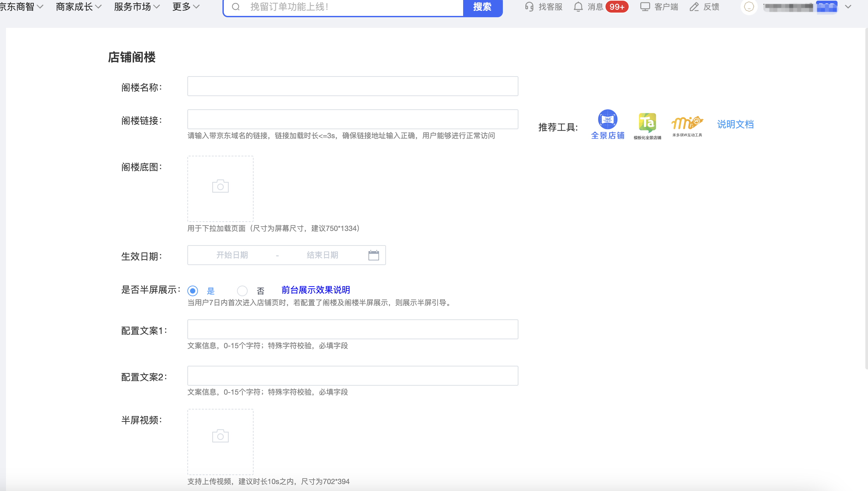Click the 客户端 monitor icon
Image resolution: width=868 pixels, height=491 pixels.
pyautogui.click(x=645, y=7)
